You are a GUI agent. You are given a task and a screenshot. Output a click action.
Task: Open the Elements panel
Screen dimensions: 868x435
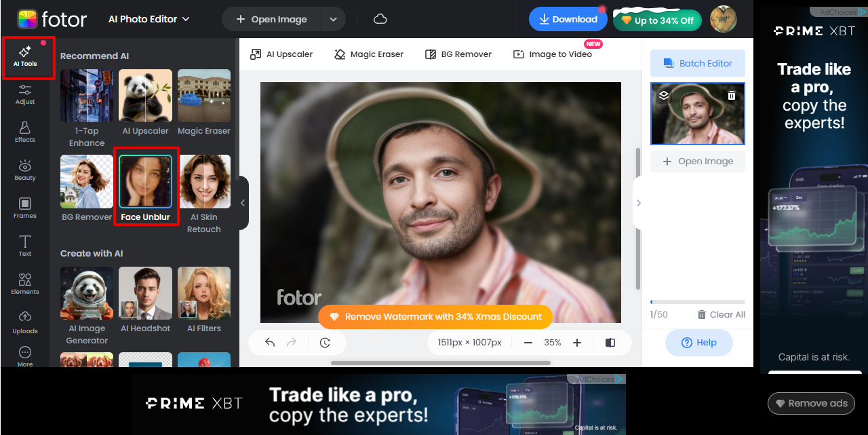click(24, 283)
